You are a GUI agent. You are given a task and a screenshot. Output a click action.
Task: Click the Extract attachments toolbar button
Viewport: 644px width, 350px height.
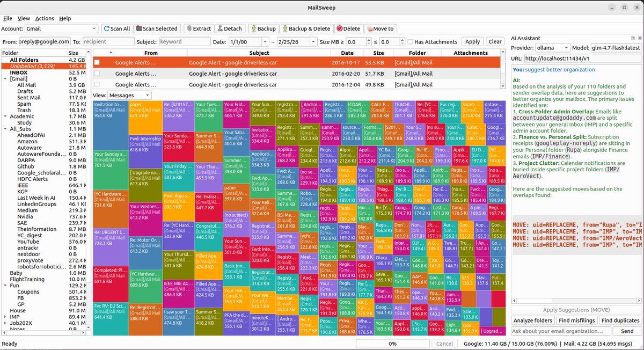[199, 28]
